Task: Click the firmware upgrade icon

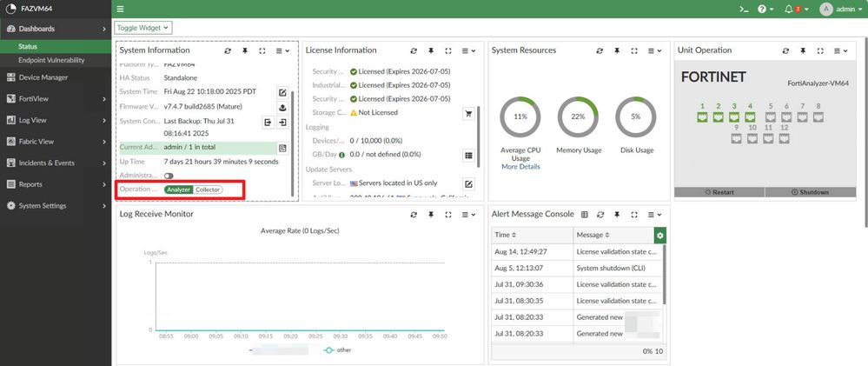Action: [282, 108]
